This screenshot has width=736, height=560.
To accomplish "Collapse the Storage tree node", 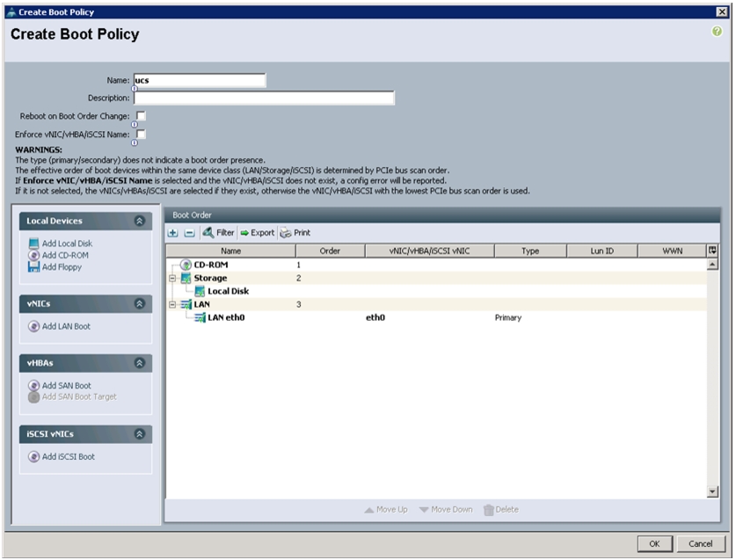I will (x=172, y=278).
